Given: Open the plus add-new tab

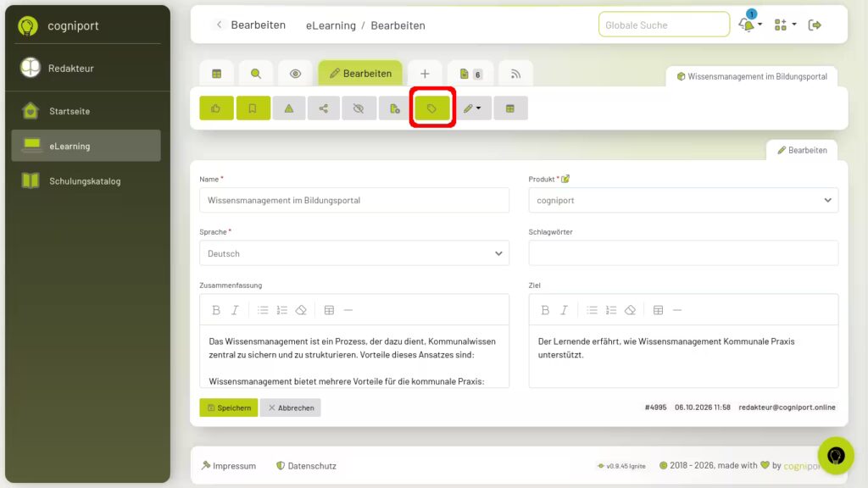Looking at the screenshot, I should click(x=425, y=74).
